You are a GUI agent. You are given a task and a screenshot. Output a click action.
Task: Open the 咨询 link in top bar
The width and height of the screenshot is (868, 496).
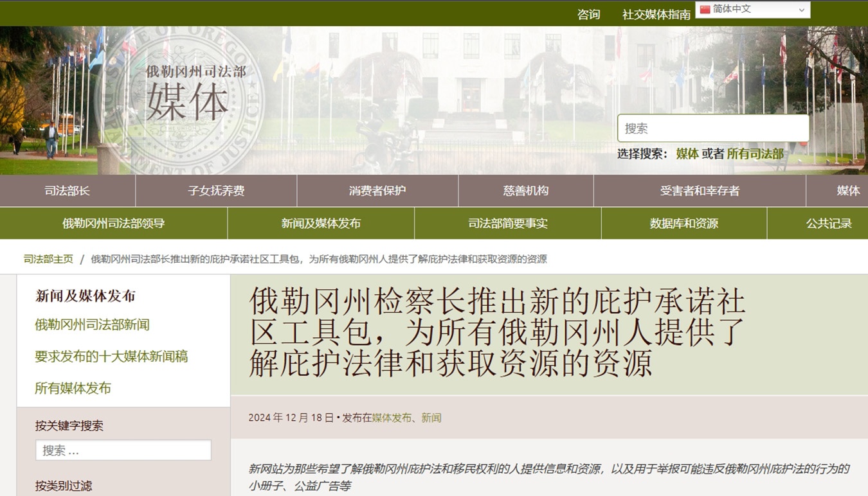tap(588, 14)
